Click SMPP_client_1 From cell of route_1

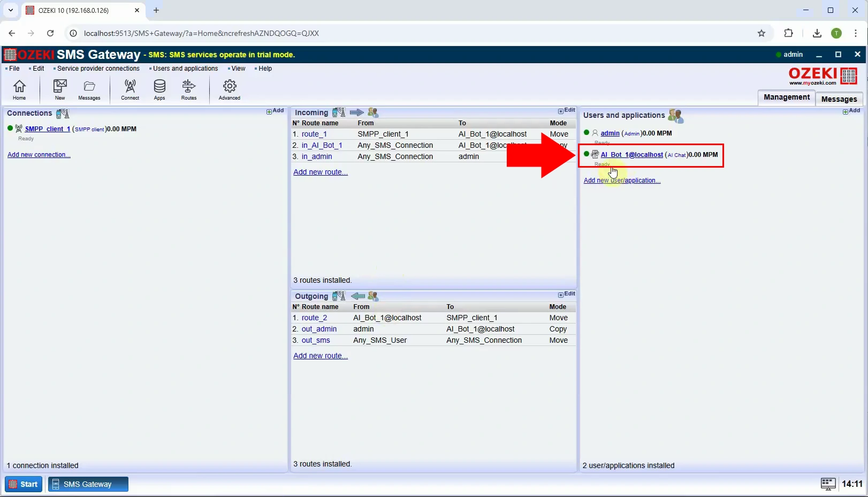point(383,134)
